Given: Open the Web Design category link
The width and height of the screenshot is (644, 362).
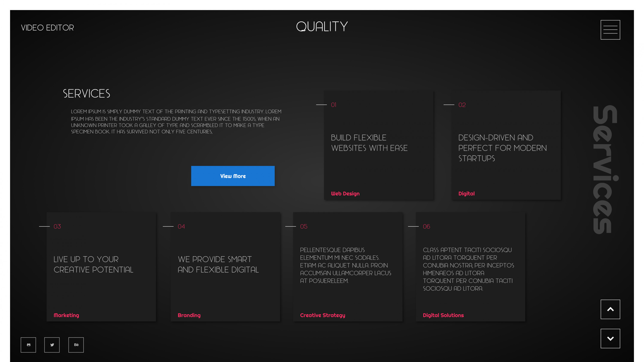Looking at the screenshot, I should pyautogui.click(x=345, y=194).
